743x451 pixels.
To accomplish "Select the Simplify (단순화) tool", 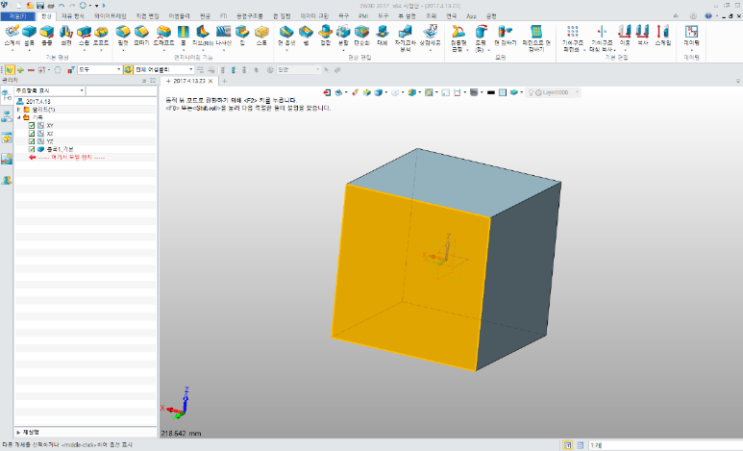I will [x=362, y=36].
